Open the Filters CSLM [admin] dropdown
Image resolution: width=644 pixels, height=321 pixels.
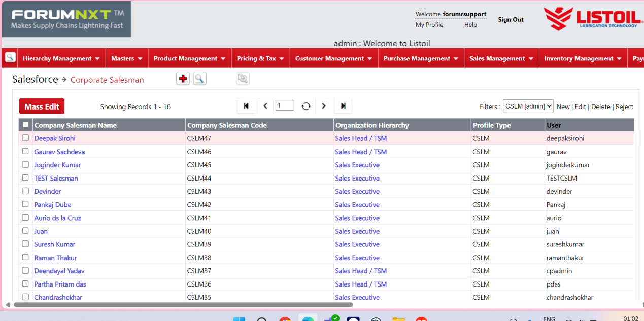point(528,106)
